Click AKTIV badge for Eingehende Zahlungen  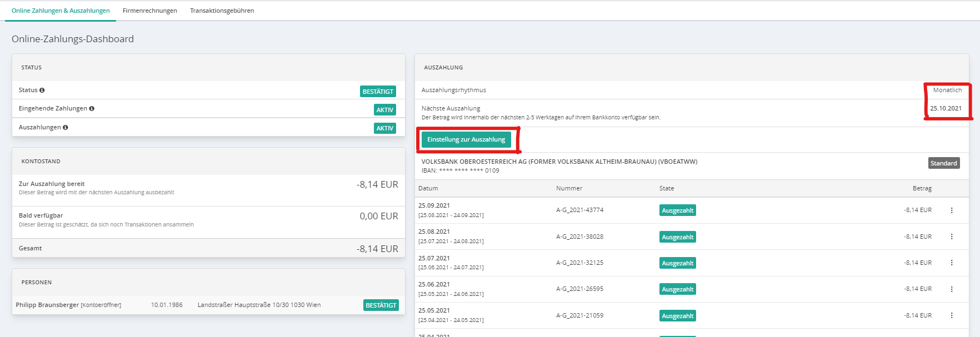(384, 110)
